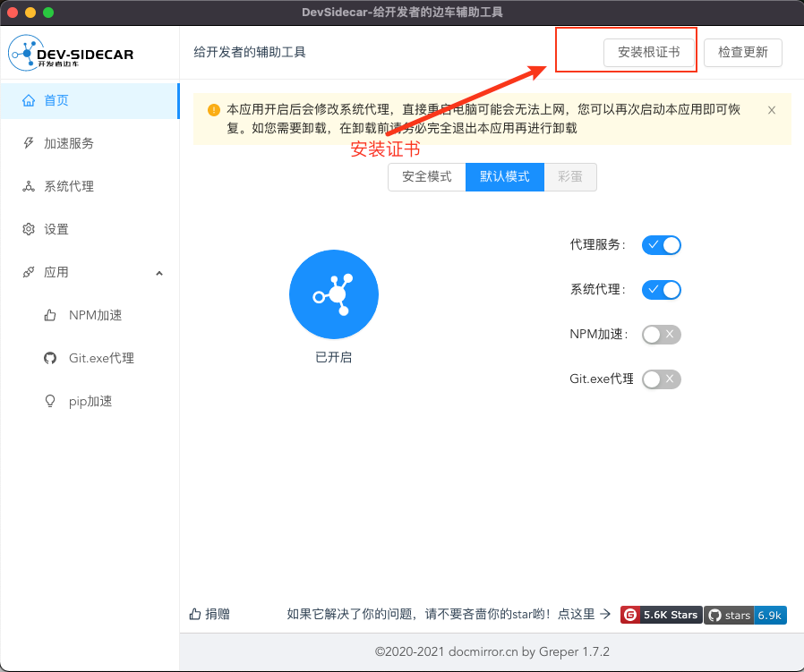The height and width of the screenshot is (672, 804).
Task: Click the 给开发者的辅助工具 header text
Action: 250,52
